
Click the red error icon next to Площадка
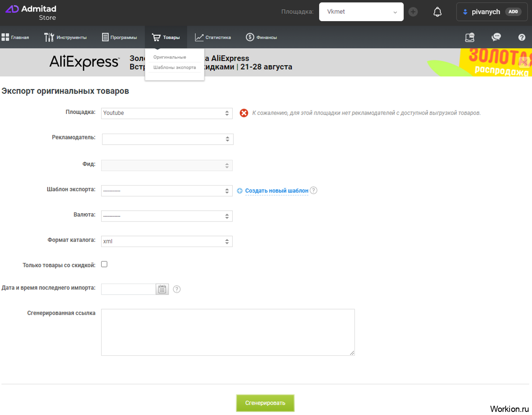[x=244, y=113]
